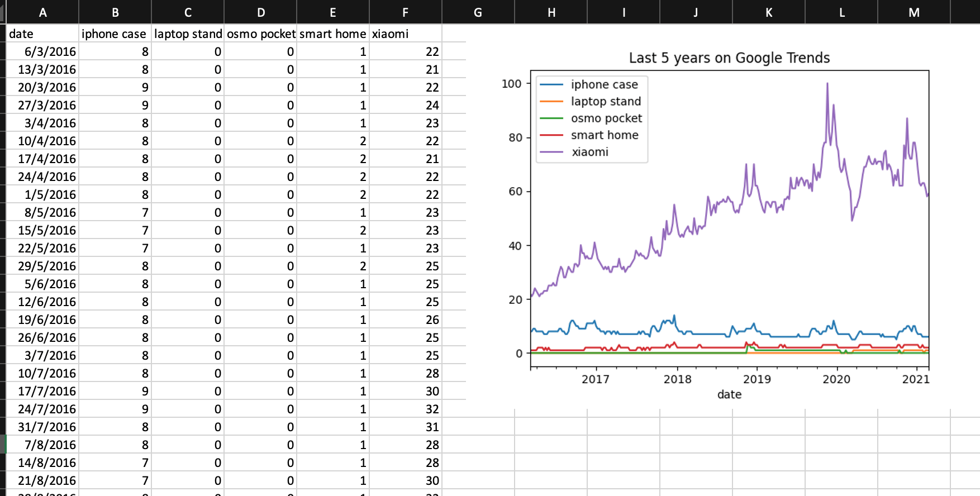
Task: Select the date cell 15/5/2016
Action: point(42,230)
